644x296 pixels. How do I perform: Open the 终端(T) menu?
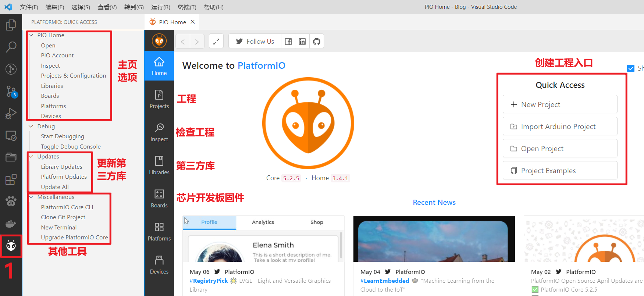click(x=187, y=7)
